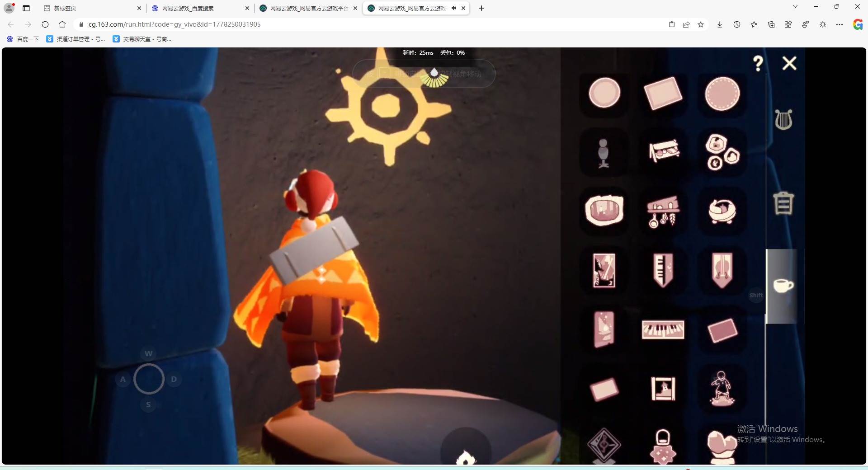Switch to the 网易云游戏_百度搜索 tab
This screenshot has height=470, width=868.
200,8
